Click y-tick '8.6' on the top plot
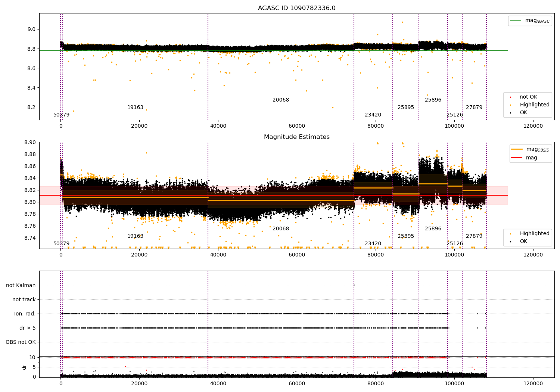The image size is (560, 392). point(32,68)
